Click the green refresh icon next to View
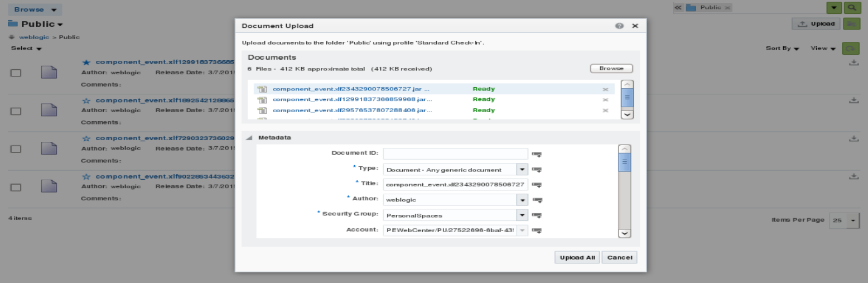Image resolution: width=868 pixels, height=283 pixels. (x=851, y=49)
